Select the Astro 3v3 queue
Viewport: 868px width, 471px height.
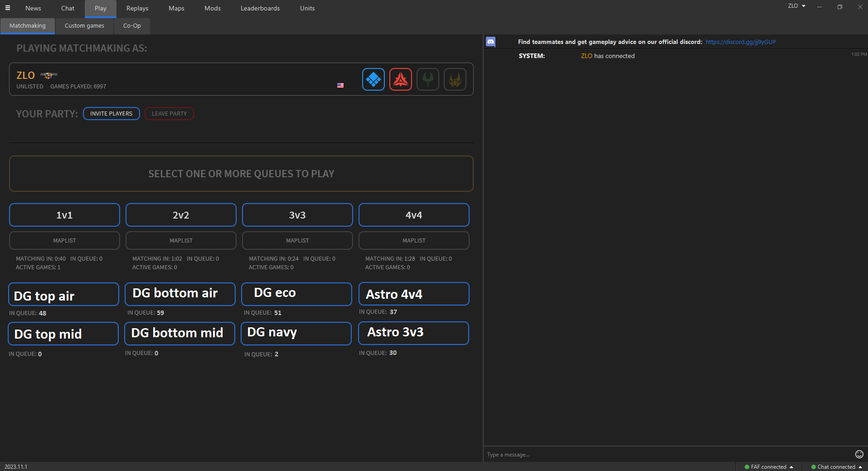coord(413,333)
